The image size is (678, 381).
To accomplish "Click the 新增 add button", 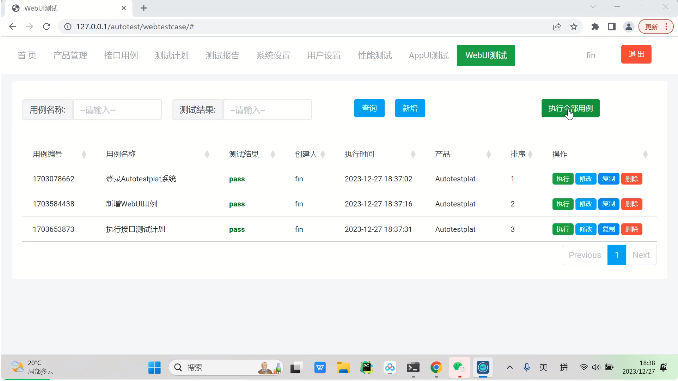I will [x=410, y=108].
